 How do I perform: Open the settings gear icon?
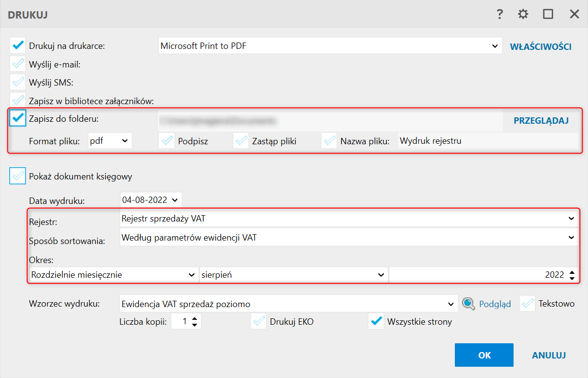[x=523, y=14]
